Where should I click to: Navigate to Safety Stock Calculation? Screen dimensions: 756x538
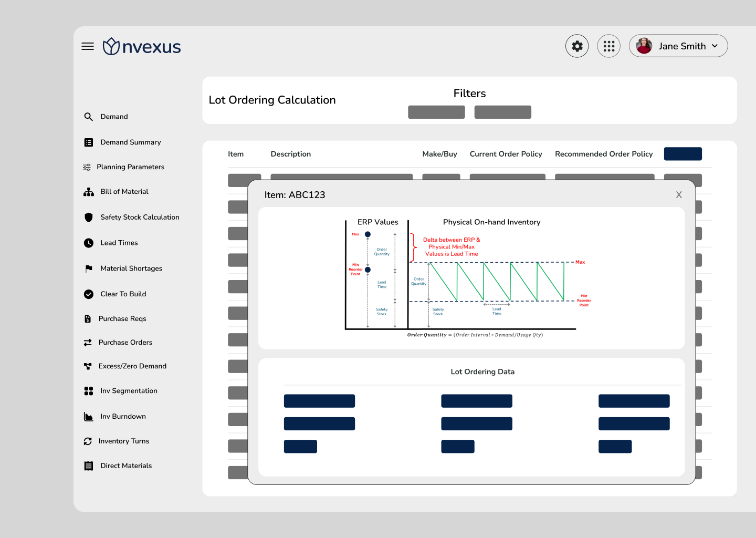(140, 218)
